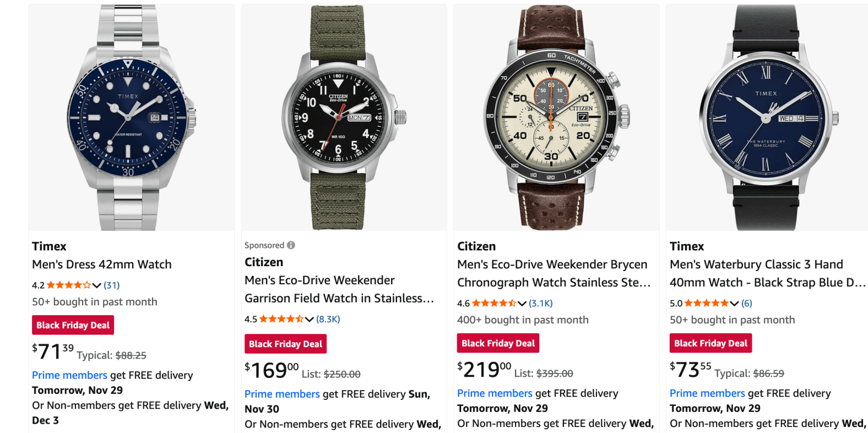The image size is (868, 433).
Task: Click star rating of Citizen Brycen Chronograph
Action: tap(494, 304)
